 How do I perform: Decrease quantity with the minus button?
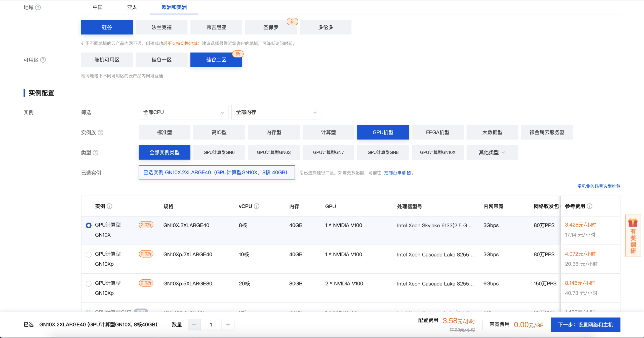[194, 325]
